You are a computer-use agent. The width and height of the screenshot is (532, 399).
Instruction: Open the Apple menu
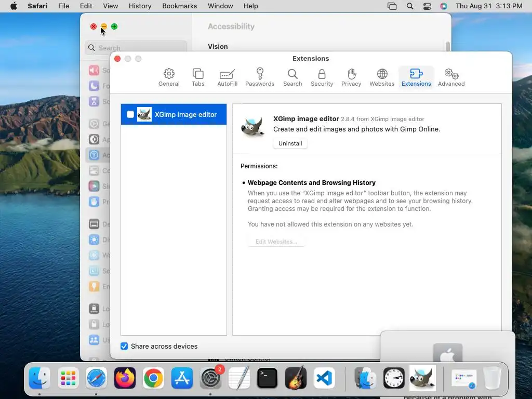pyautogui.click(x=14, y=6)
